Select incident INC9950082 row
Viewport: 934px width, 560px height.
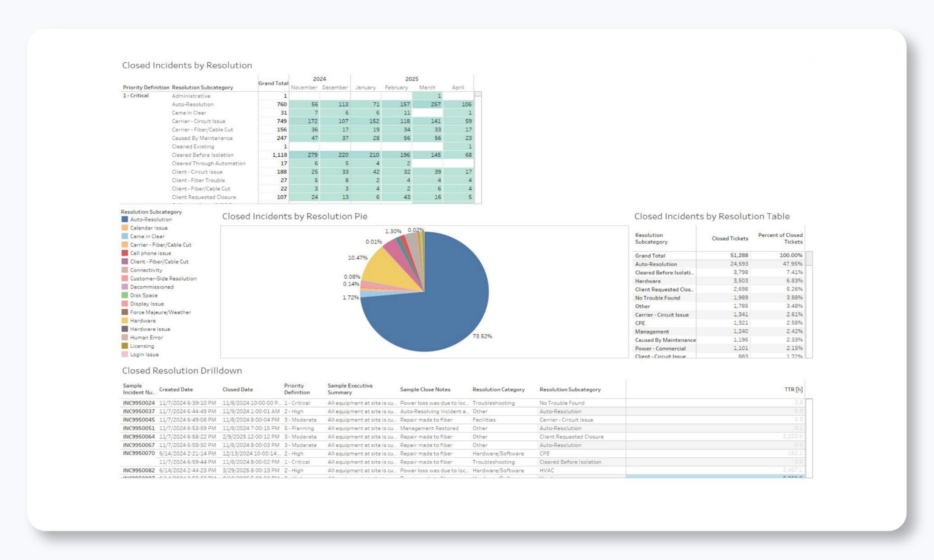click(139, 470)
